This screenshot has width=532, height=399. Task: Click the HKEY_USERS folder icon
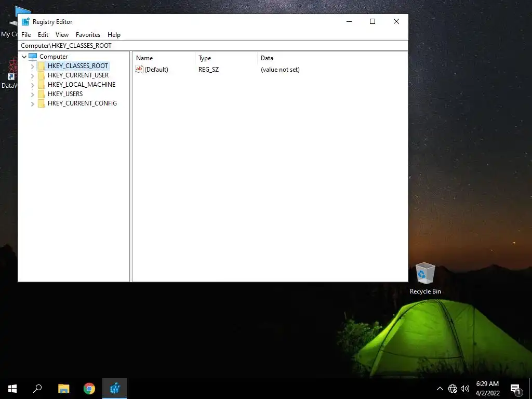click(41, 94)
